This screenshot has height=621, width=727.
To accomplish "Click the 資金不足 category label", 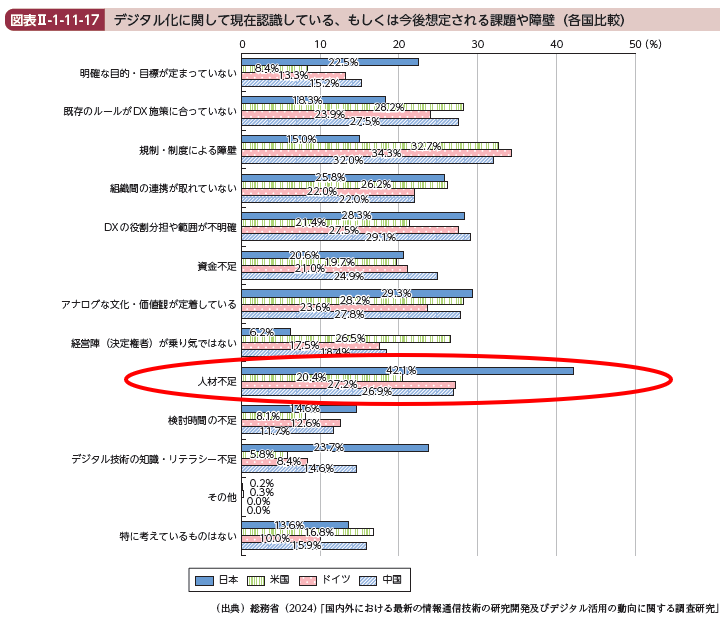I will 217,266.
